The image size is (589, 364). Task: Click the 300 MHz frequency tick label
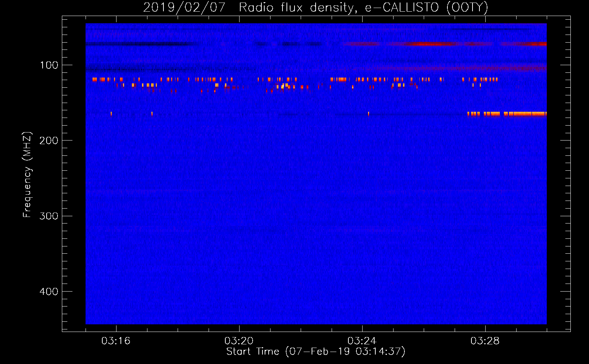click(49, 216)
